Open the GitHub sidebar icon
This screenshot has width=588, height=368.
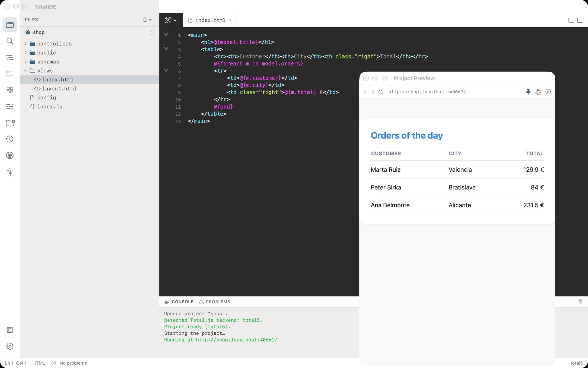10,155
